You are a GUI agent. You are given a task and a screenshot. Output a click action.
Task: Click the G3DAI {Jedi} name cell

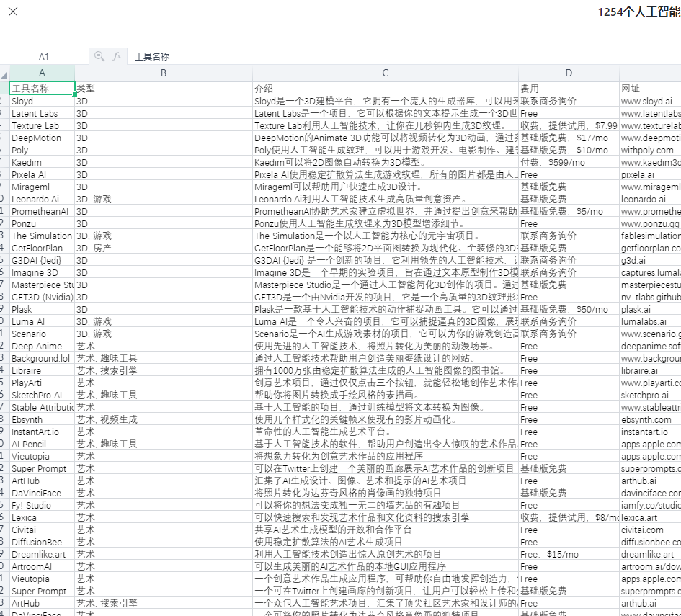click(42, 261)
